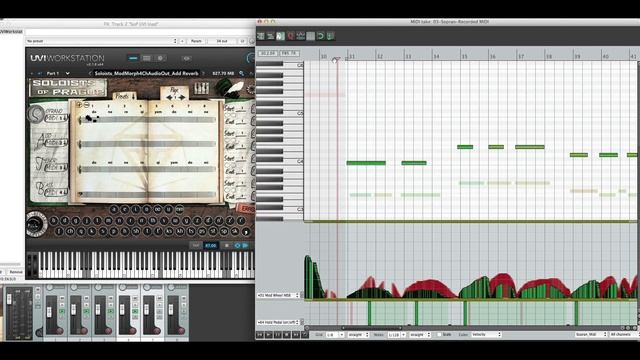Screen dimensions: 640x360
Task: Open the mixer sliders icon in Soloists of Prague
Action: click(201, 88)
